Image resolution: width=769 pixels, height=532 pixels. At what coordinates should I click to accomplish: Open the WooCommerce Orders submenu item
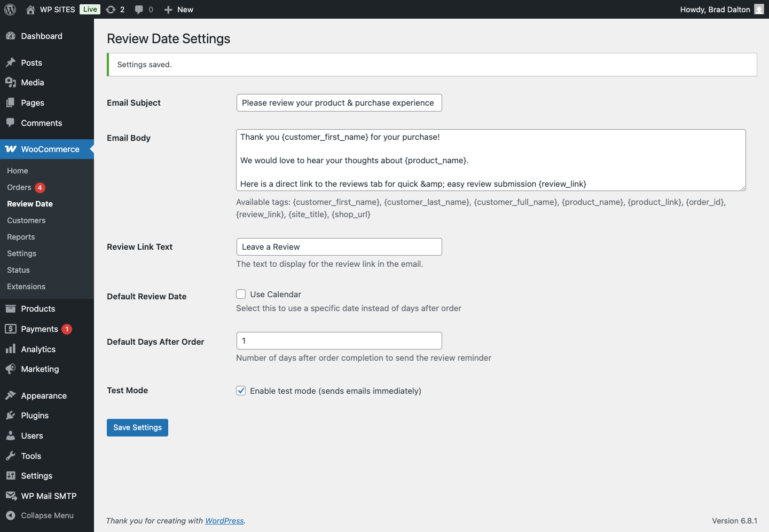pos(19,187)
